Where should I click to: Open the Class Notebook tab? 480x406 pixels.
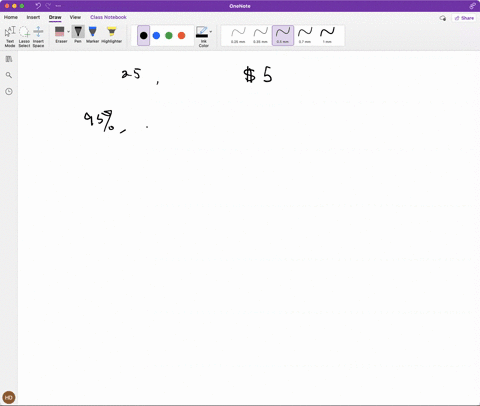pos(108,17)
